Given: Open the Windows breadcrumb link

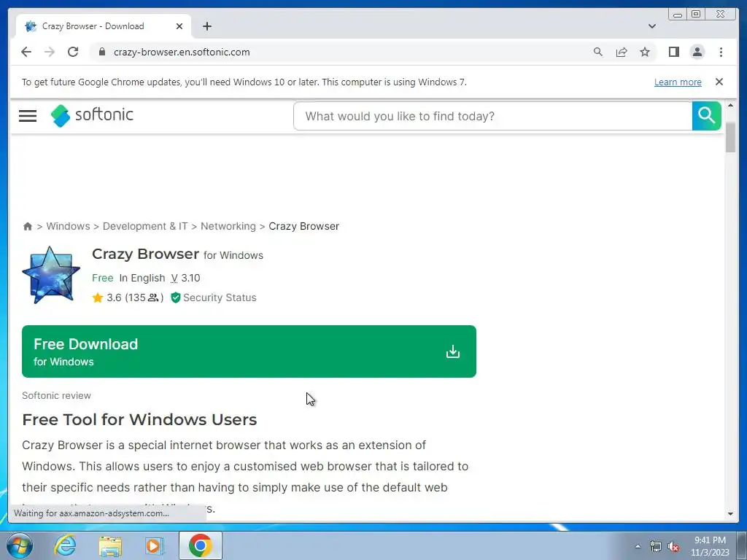Looking at the screenshot, I should coord(68,226).
